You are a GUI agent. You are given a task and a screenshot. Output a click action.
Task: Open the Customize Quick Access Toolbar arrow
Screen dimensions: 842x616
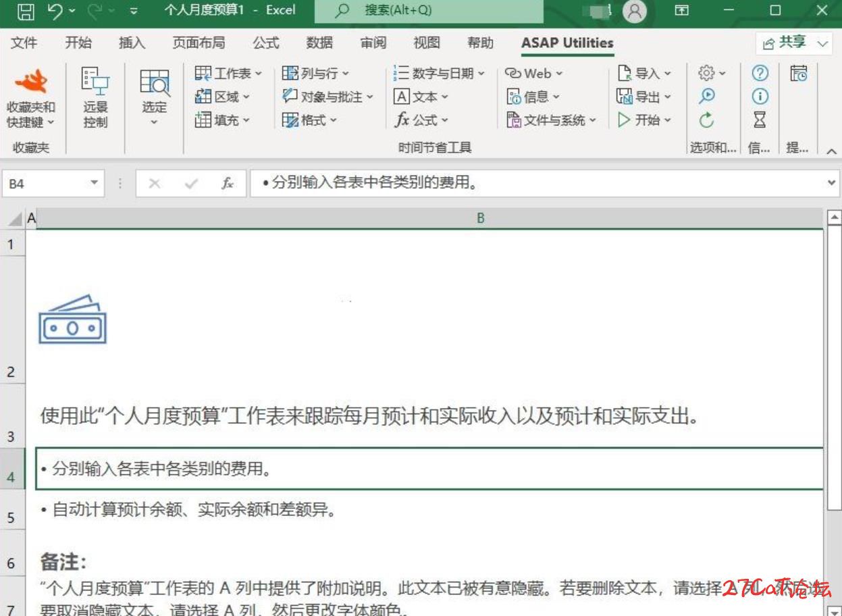(x=133, y=11)
